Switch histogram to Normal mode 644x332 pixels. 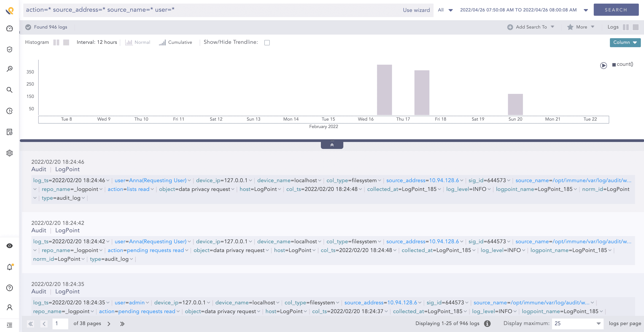click(138, 42)
